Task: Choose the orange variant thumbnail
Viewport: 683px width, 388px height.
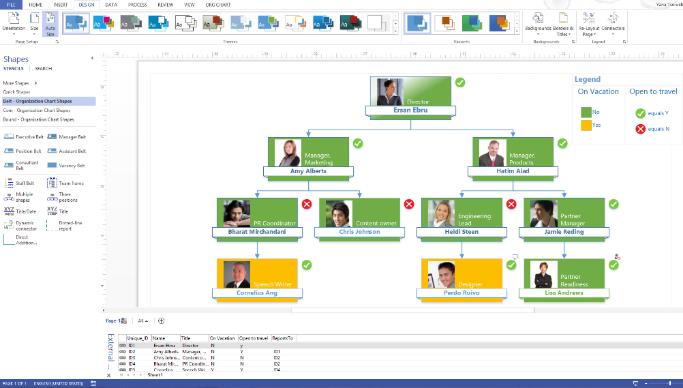Action: 445,23
